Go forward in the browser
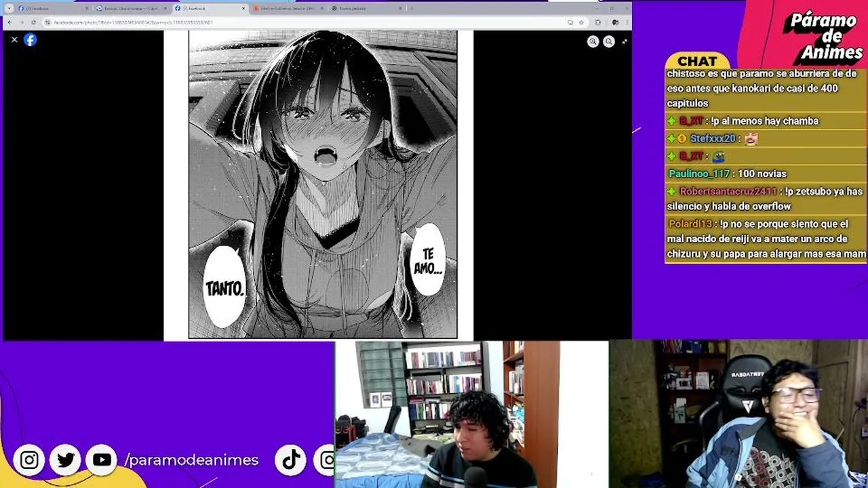 pyautogui.click(x=22, y=22)
